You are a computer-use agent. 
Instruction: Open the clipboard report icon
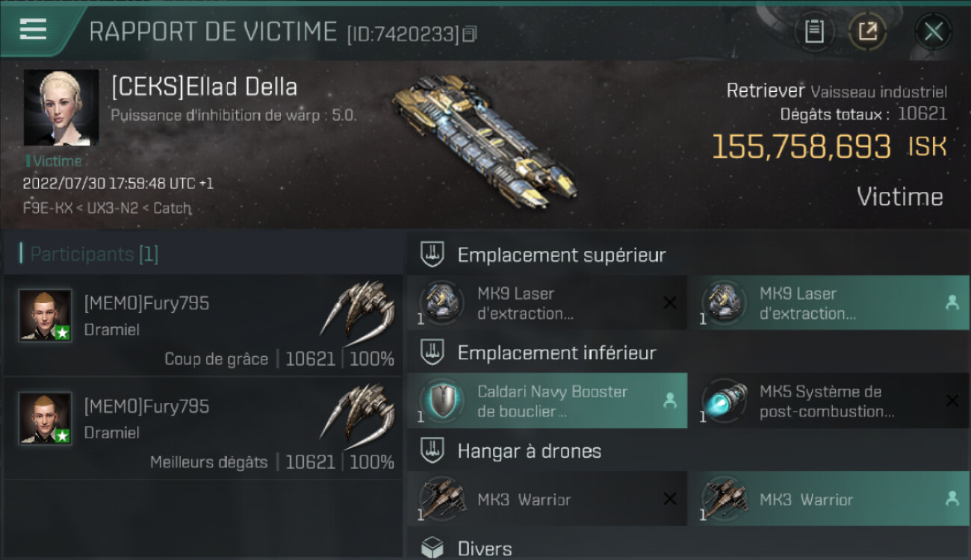(813, 31)
